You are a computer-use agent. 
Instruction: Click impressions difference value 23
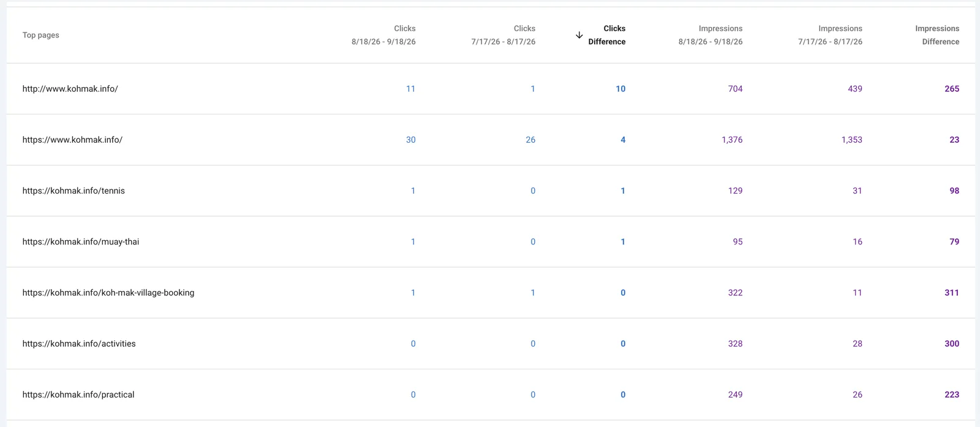coord(954,140)
